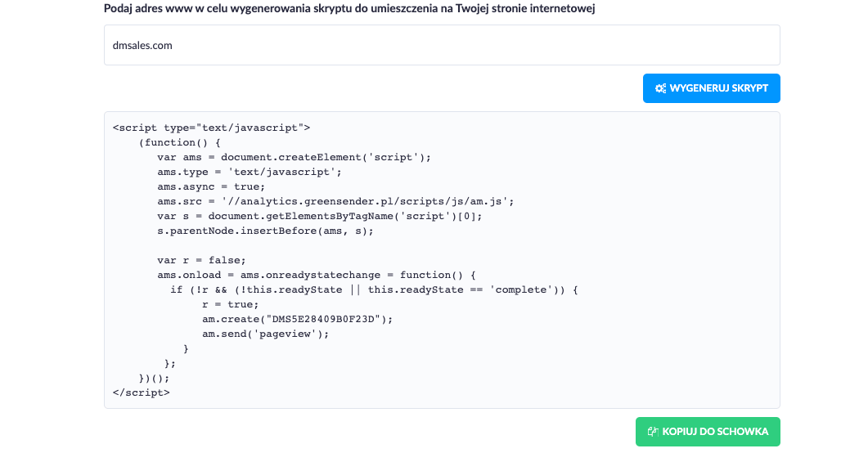Click the s.parentNode.insertBefore line
Image resolution: width=868 pixels, height=453 pixels.
[265, 231]
